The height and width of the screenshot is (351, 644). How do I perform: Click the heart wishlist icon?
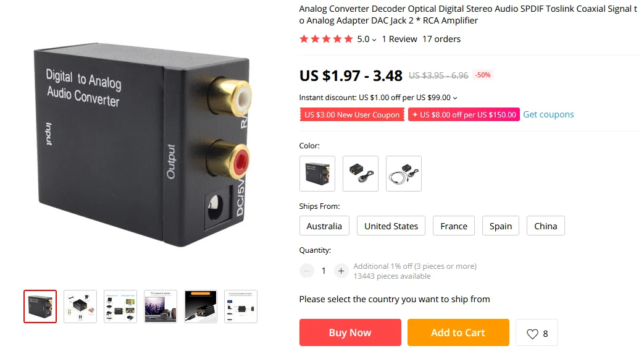tap(532, 334)
